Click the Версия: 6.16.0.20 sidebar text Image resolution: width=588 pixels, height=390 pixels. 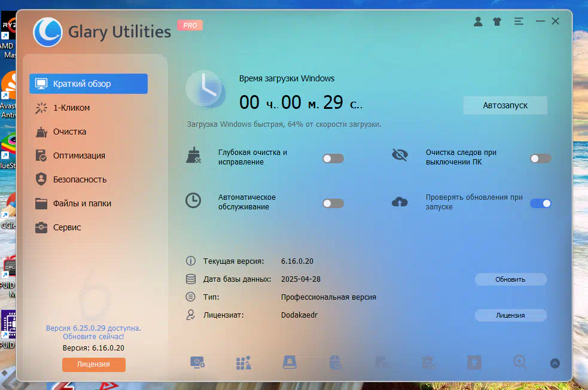(93, 348)
